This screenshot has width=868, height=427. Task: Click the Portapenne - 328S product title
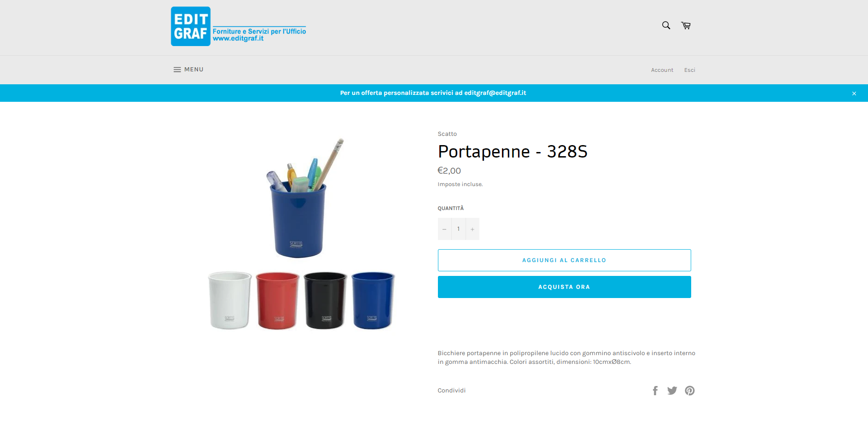513,152
